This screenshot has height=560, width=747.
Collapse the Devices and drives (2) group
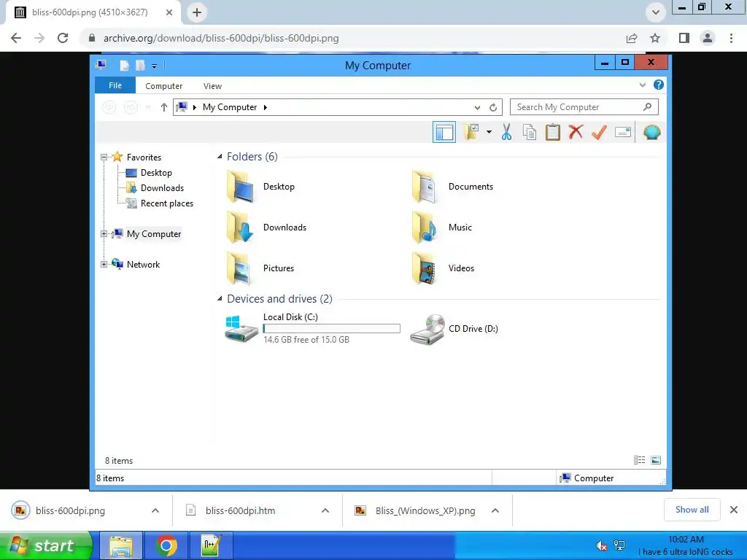(x=220, y=298)
